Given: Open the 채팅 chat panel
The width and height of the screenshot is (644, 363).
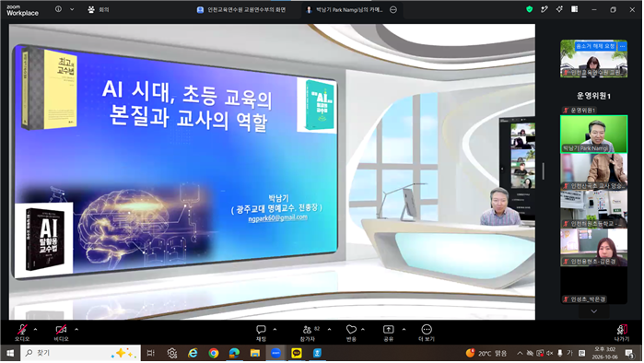Looking at the screenshot, I should (261, 333).
